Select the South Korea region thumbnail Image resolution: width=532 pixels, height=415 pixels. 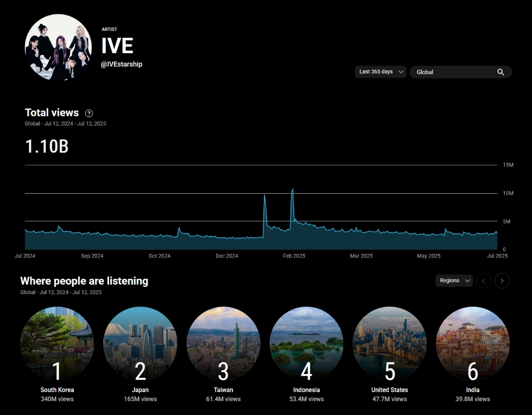pos(57,343)
